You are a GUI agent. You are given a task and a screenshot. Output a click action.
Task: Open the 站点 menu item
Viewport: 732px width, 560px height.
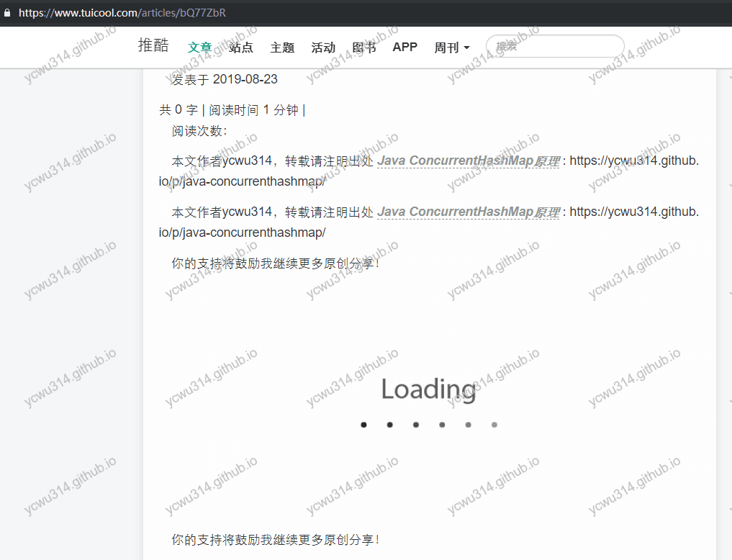click(241, 48)
